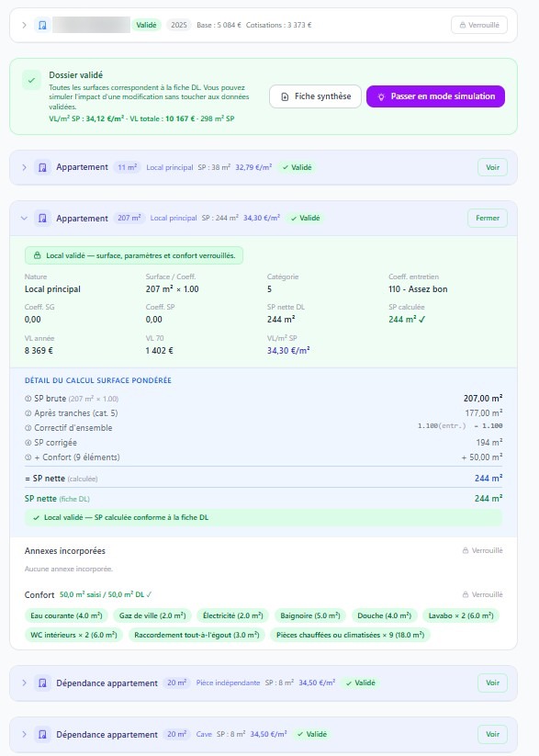
Task: Click the WC intérieurs × 2 chip
Action: point(73,635)
